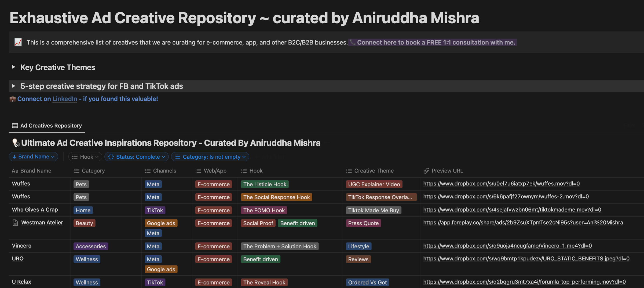Screen dimensions: 644x288
Task: Click The Social Response Hook tag
Action: coord(276,197)
